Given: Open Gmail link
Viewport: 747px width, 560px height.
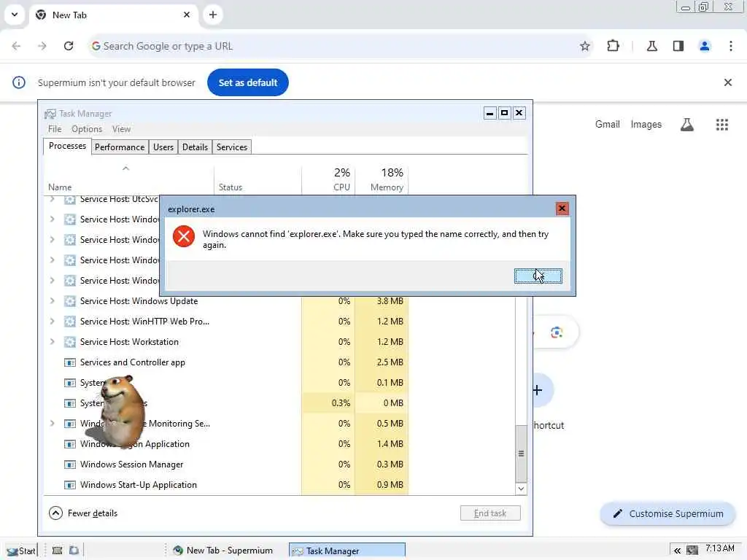Looking at the screenshot, I should (x=607, y=124).
